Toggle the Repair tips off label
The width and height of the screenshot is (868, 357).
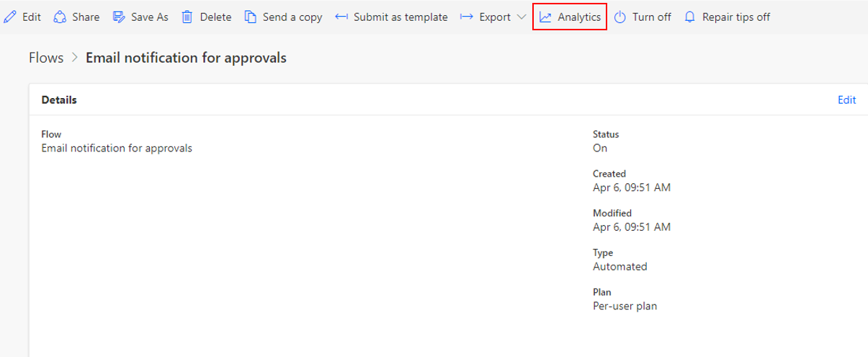(736, 17)
